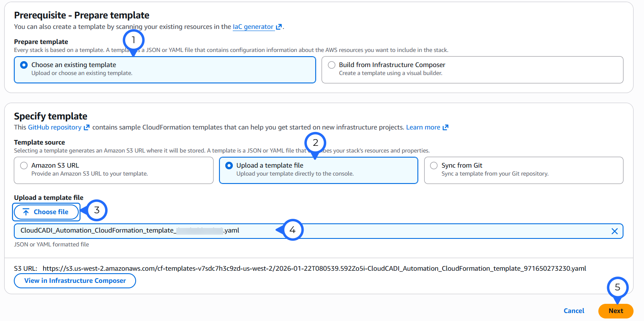This screenshot has width=644, height=321.
Task: Select Choose an existing template radio
Action: (x=24, y=65)
